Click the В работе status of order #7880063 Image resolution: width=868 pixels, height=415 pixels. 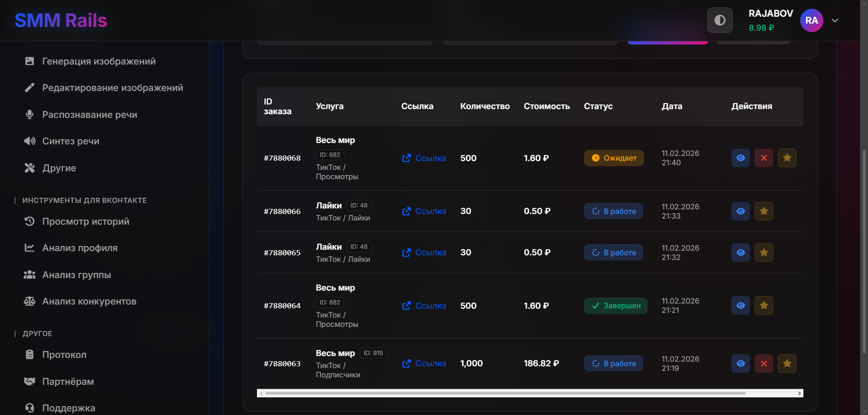(613, 363)
